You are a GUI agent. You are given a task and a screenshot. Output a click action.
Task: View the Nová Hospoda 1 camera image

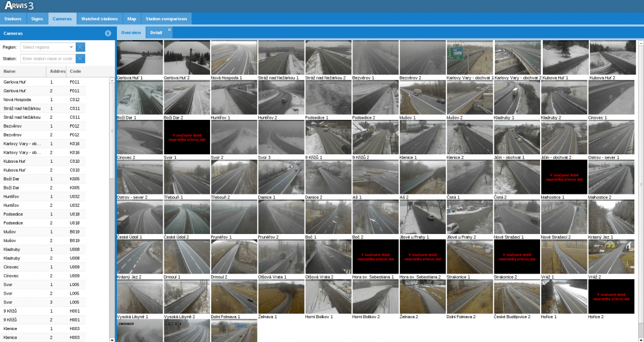tap(234, 58)
